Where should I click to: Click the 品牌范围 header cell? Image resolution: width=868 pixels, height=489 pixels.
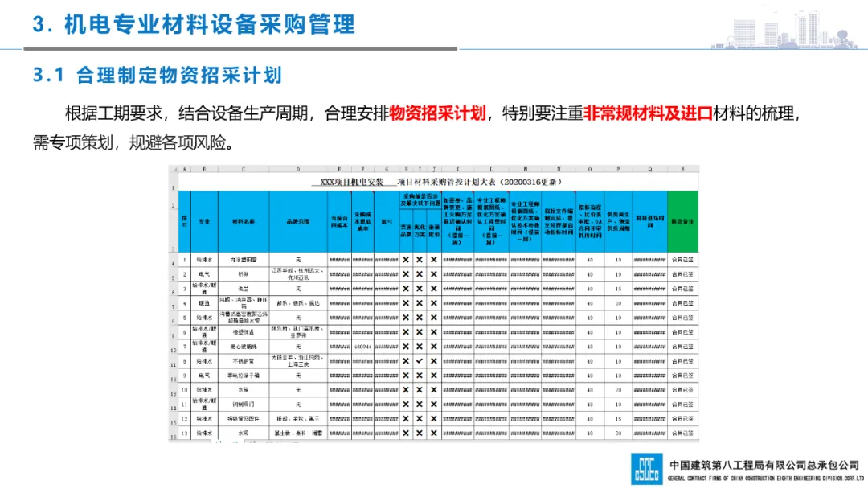point(298,221)
